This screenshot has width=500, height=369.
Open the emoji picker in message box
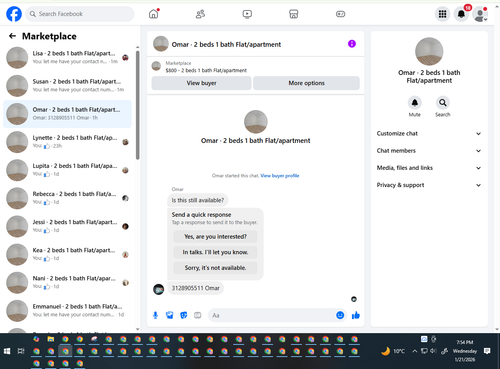click(x=340, y=315)
